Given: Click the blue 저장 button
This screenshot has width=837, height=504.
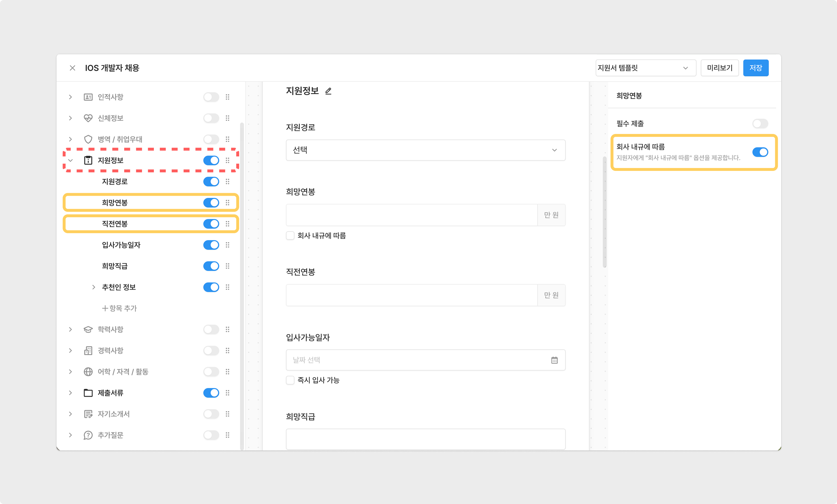Looking at the screenshot, I should (756, 68).
